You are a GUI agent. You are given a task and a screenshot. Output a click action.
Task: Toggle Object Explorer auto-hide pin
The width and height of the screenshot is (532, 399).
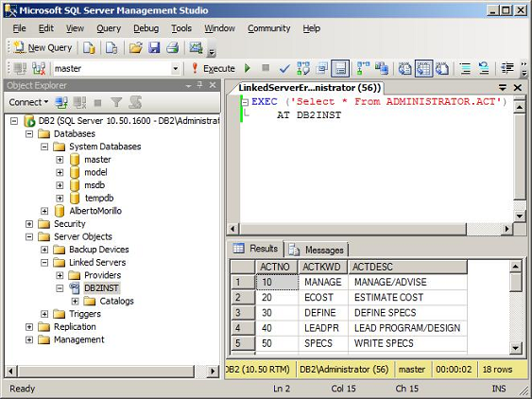point(199,85)
